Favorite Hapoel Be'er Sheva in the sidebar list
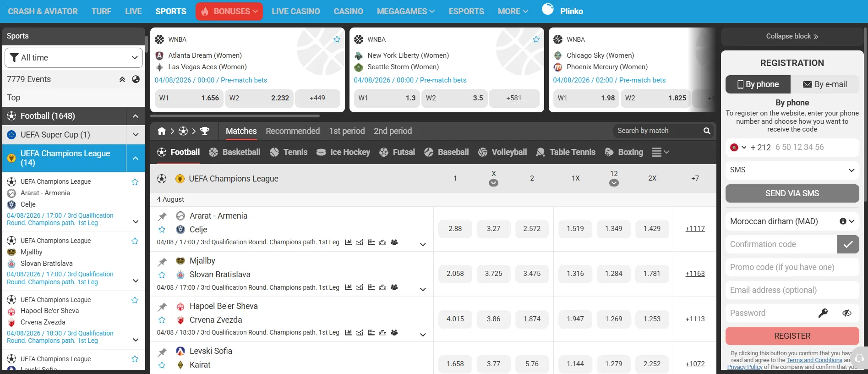The image size is (868, 374). (x=135, y=300)
